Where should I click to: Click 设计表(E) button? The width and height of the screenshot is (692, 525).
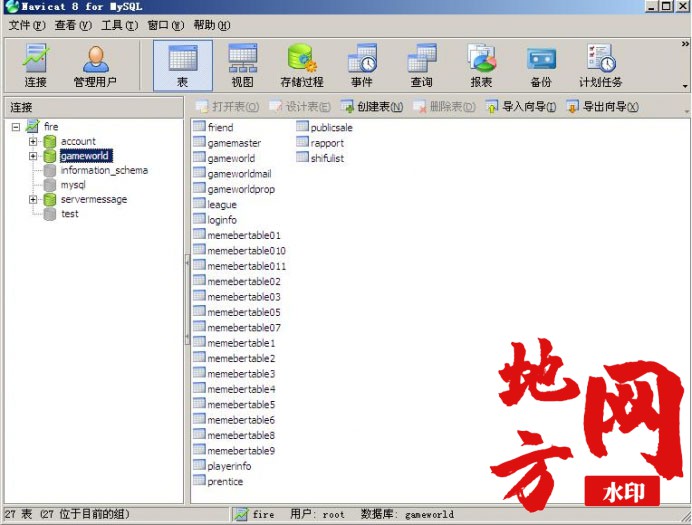[x=300, y=106]
